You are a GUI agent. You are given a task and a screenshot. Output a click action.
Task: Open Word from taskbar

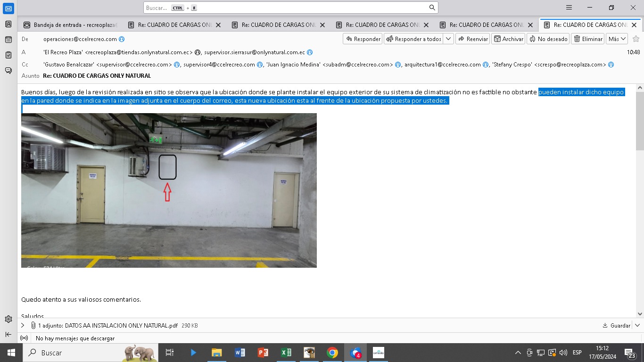239,353
